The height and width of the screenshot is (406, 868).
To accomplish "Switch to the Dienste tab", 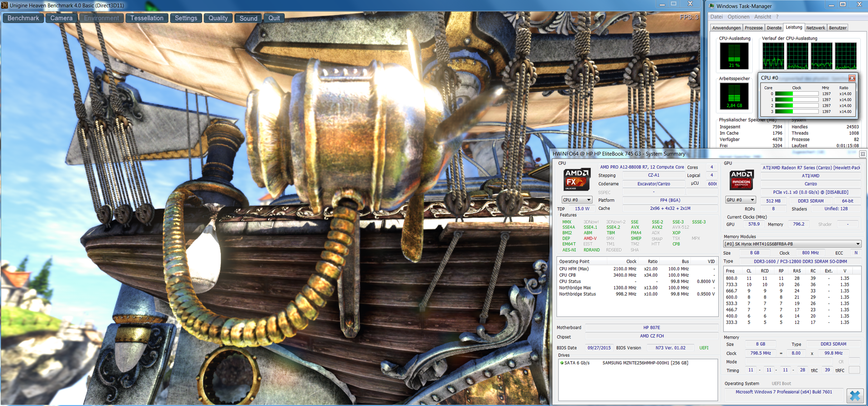I will point(774,28).
